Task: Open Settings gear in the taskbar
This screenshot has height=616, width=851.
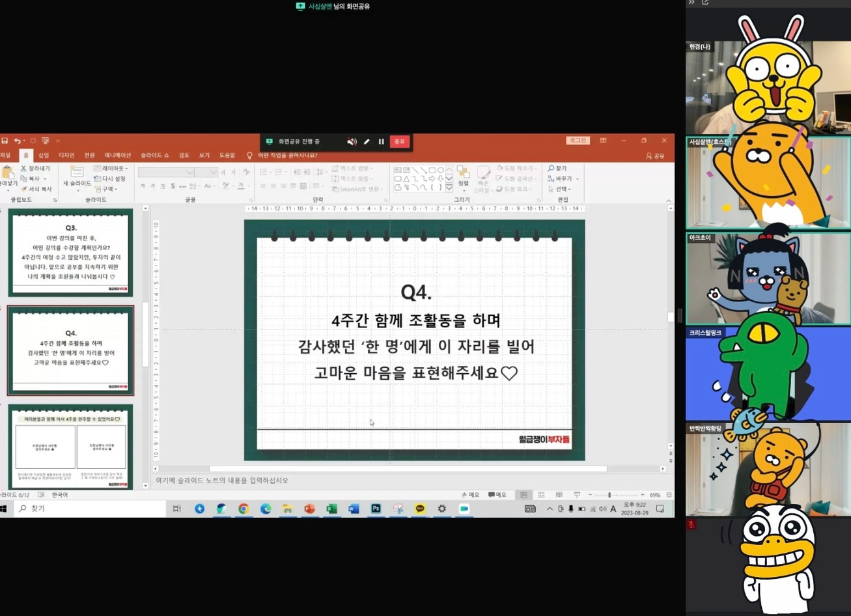Action: pyautogui.click(x=442, y=509)
